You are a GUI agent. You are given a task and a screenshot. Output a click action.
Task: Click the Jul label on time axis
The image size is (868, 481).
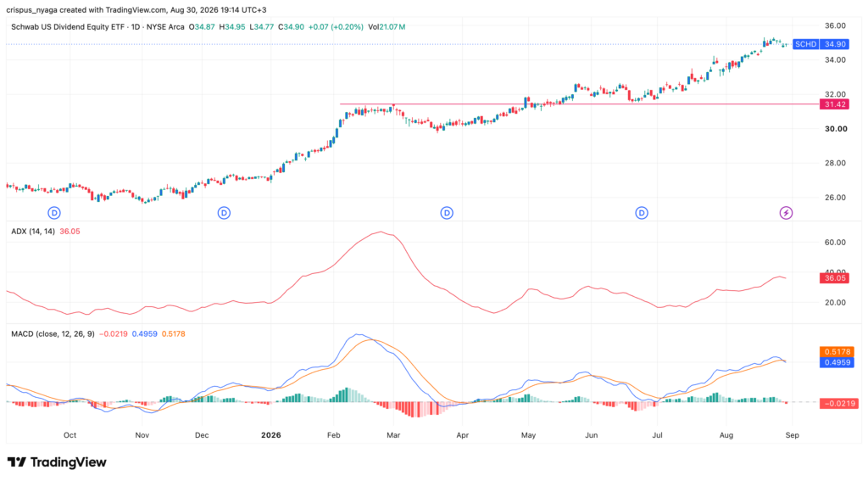(657, 435)
